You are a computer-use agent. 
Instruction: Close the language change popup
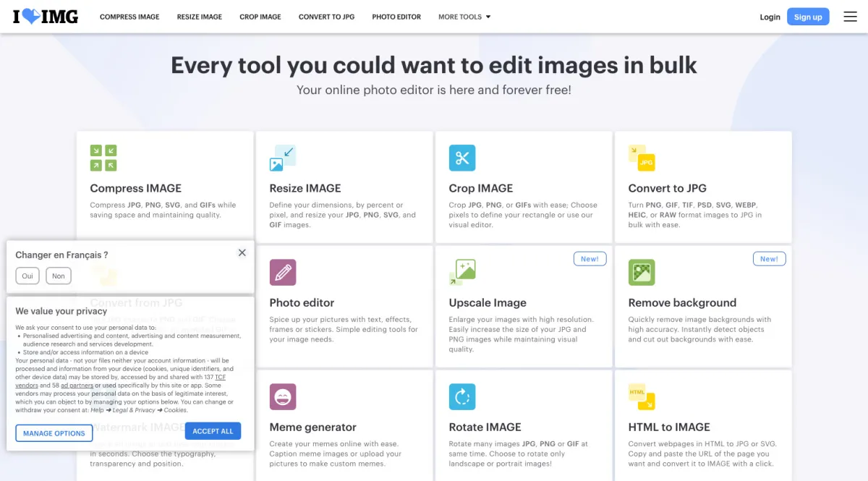[242, 252]
